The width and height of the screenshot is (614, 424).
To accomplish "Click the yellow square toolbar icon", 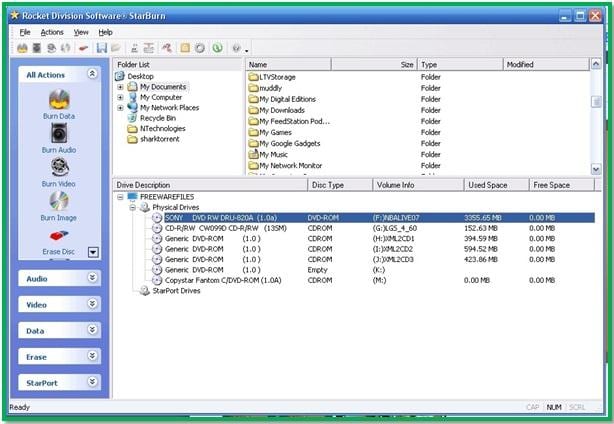I will pyautogui.click(x=185, y=48).
